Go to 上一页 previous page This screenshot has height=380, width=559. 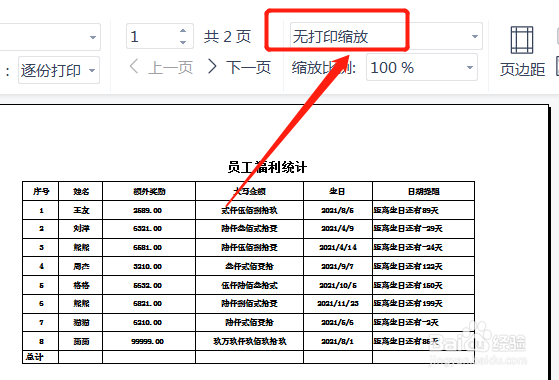[x=161, y=67]
